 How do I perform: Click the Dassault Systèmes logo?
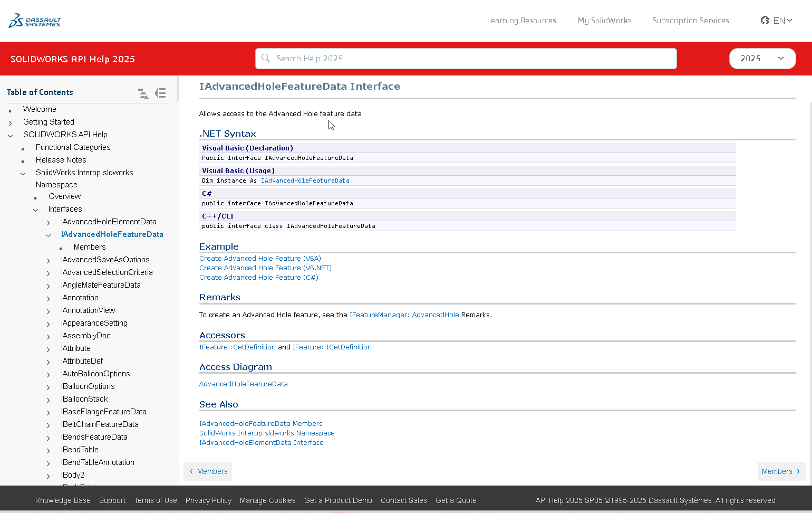coord(35,21)
